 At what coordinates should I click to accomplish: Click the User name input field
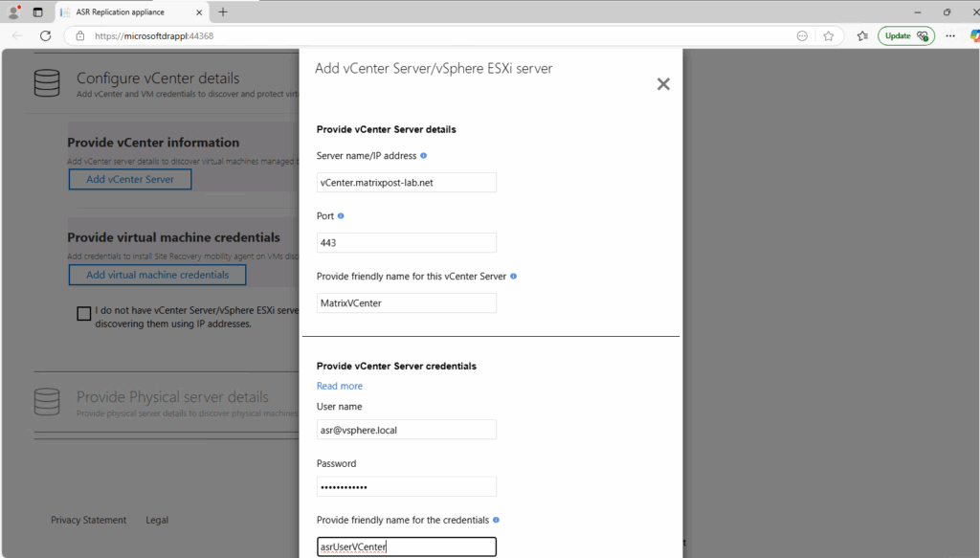click(x=406, y=430)
